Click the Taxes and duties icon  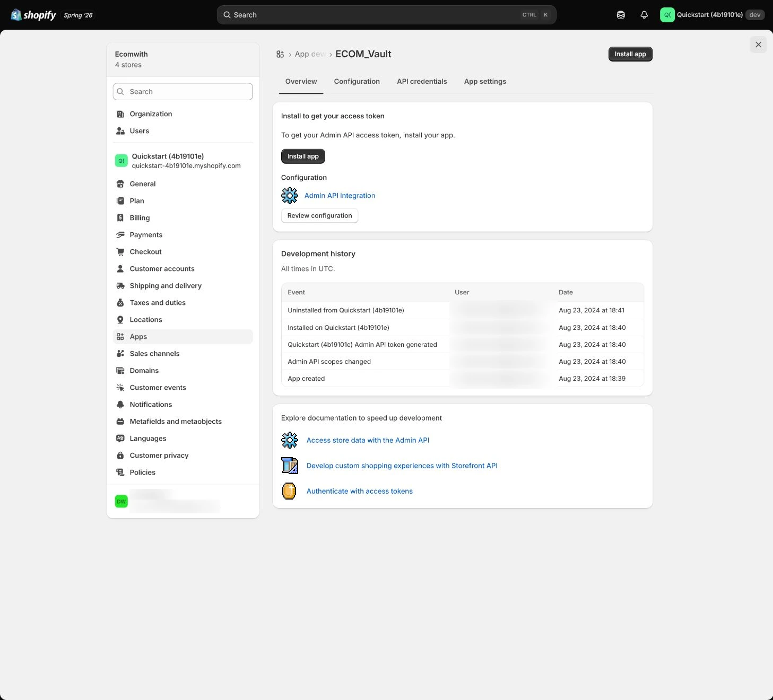pos(120,303)
